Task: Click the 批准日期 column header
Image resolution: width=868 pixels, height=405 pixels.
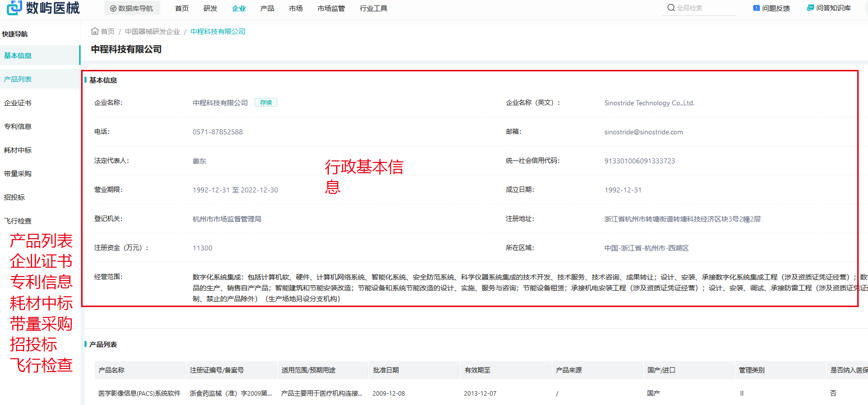Action: click(x=386, y=370)
